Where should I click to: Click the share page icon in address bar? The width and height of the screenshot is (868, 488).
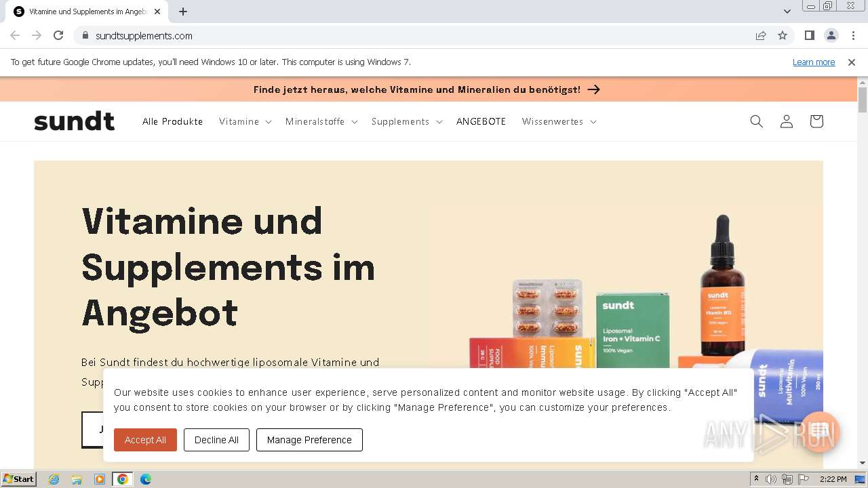pos(761,35)
